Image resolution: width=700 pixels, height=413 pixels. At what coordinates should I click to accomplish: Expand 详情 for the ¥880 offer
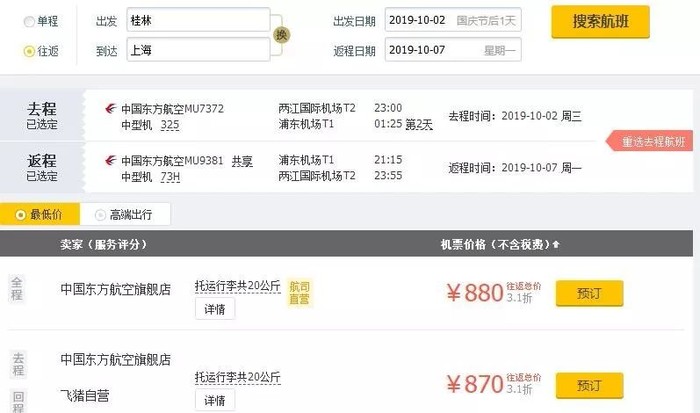214,309
